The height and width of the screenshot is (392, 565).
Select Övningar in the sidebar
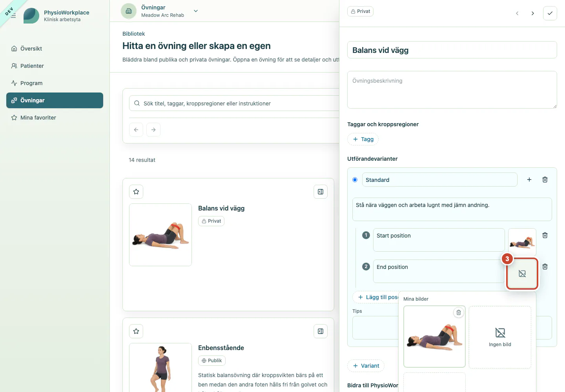[x=55, y=100]
